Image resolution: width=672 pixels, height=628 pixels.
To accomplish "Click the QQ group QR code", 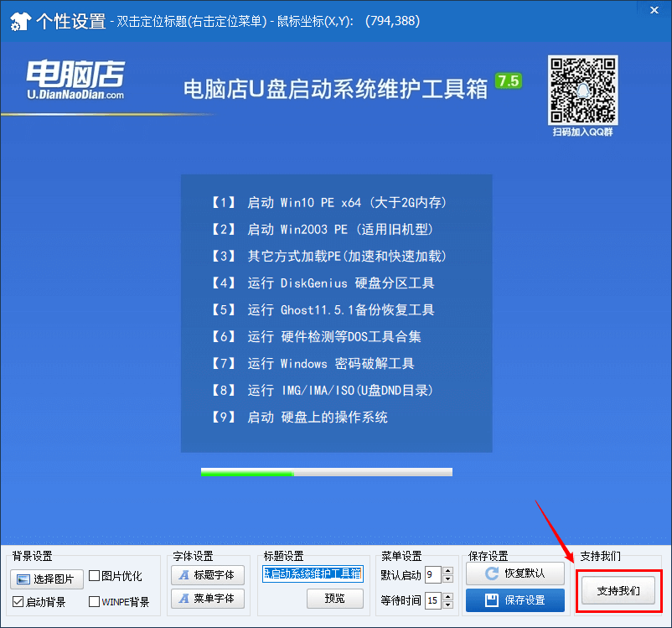I will point(582,90).
